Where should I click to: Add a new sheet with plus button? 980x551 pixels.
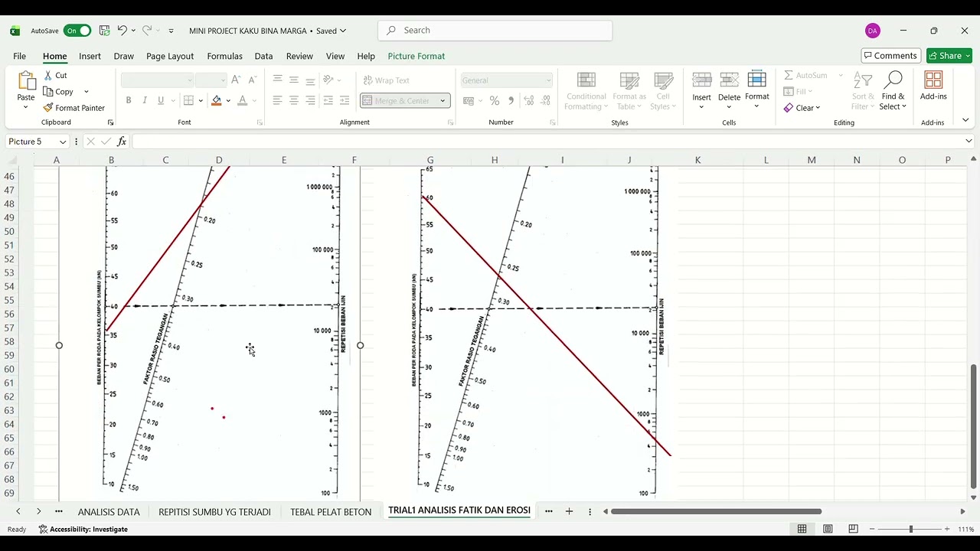tap(569, 511)
